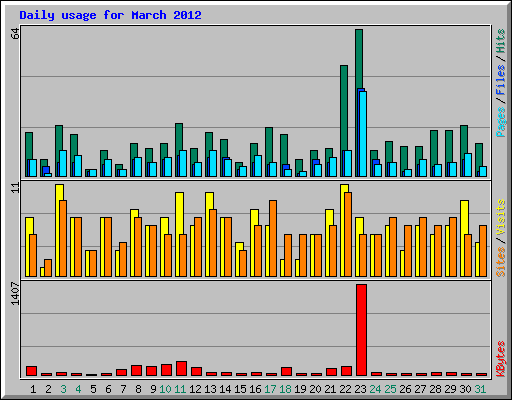Image resolution: width=512 pixels, height=400 pixels.
Task: Click the '1407' scale value on the KBytes axis
Action: pyautogui.click(x=15, y=293)
